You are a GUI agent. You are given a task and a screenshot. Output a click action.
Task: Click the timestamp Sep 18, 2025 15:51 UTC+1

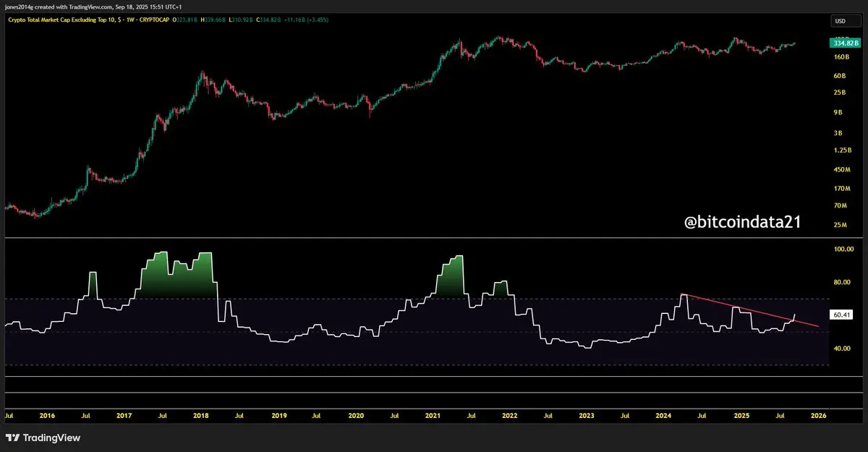click(150, 7)
